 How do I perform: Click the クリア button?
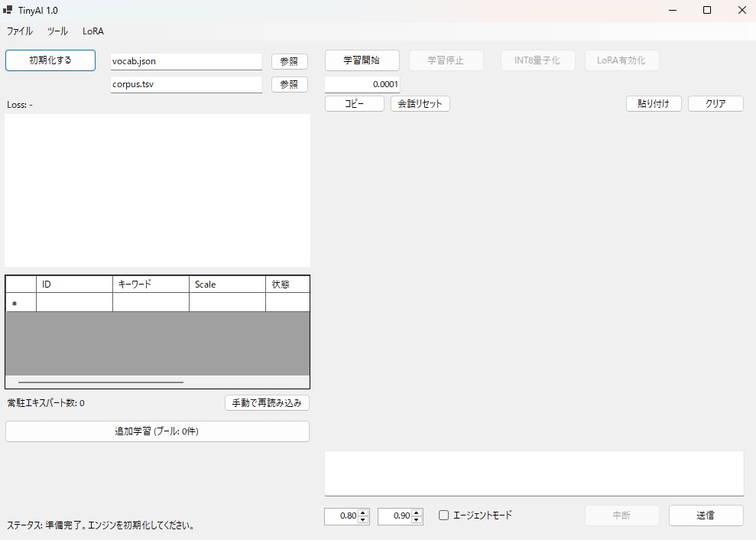715,104
